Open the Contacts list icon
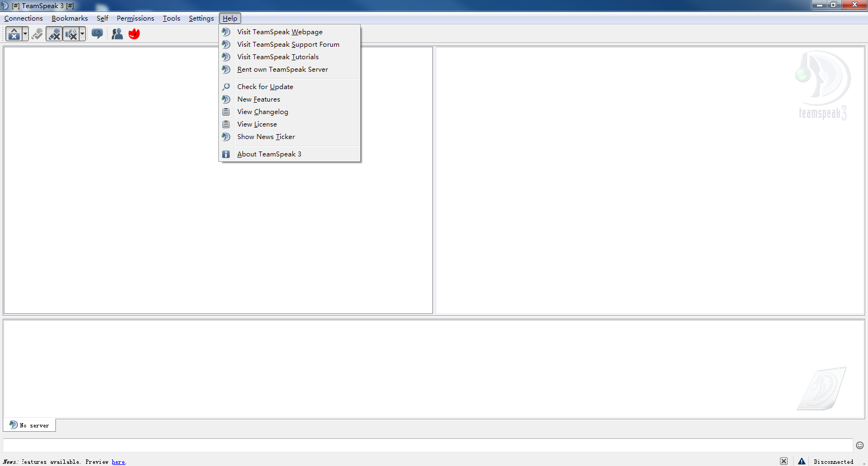This screenshot has width=868, height=466. coord(117,34)
